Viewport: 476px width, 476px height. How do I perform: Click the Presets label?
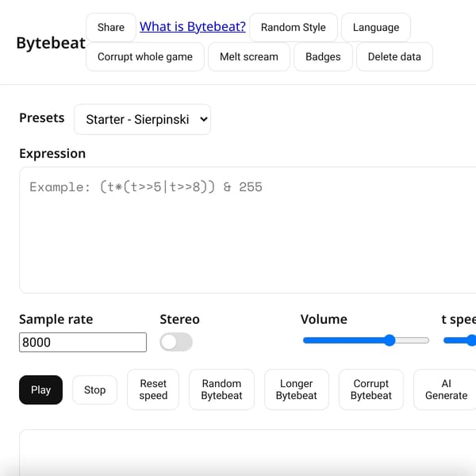(x=42, y=117)
